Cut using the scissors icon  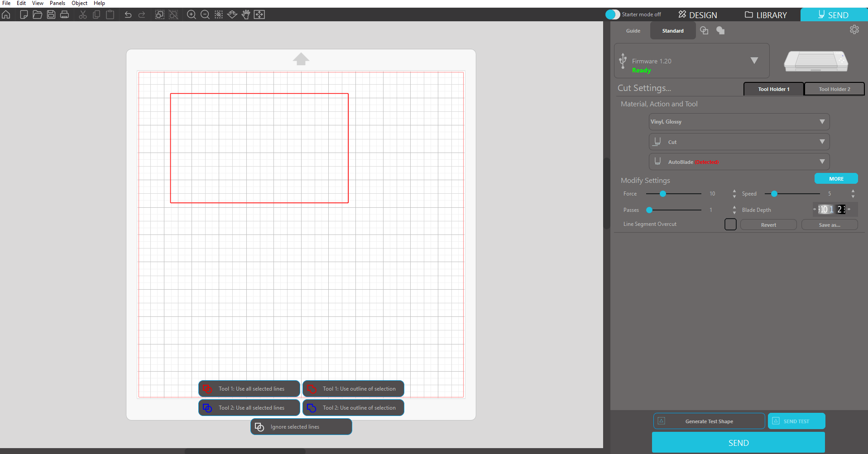click(x=83, y=14)
